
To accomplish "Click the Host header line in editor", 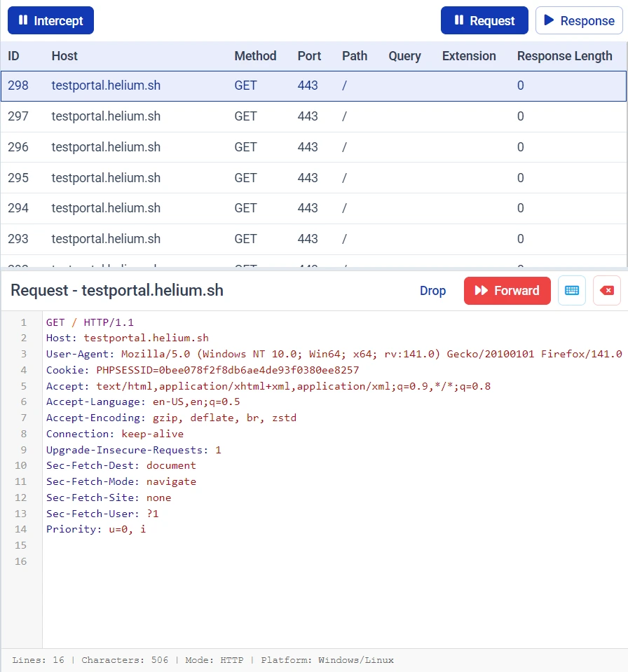I will click(x=128, y=338).
